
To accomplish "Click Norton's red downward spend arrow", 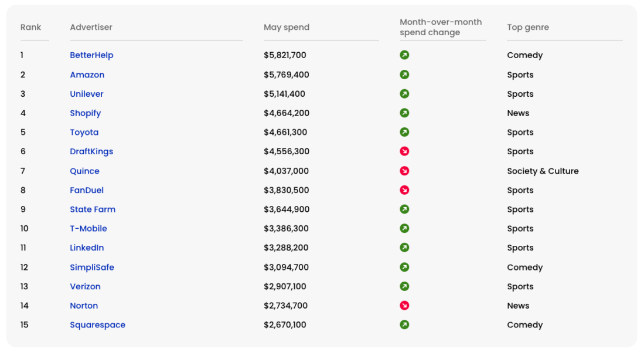I will (404, 306).
